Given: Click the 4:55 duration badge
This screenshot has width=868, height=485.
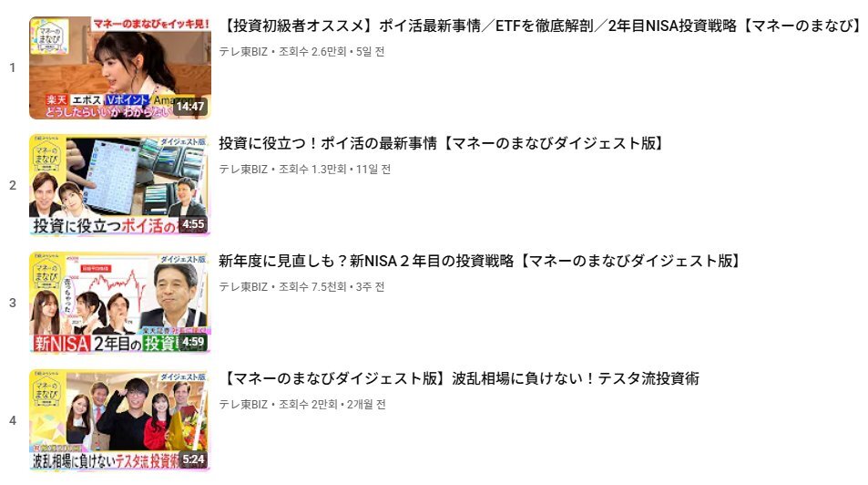Looking at the screenshot, I should pyautogui.click(x=193, y=224).
